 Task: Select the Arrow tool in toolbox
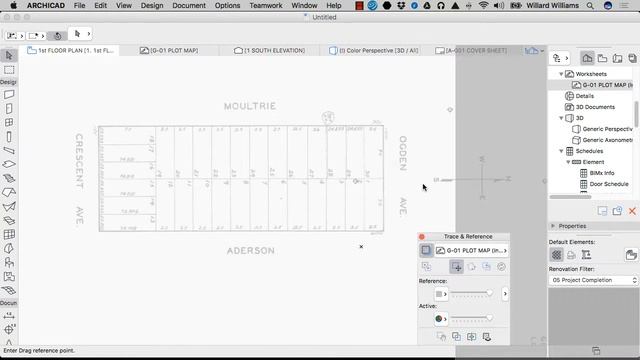click(9, 55)
